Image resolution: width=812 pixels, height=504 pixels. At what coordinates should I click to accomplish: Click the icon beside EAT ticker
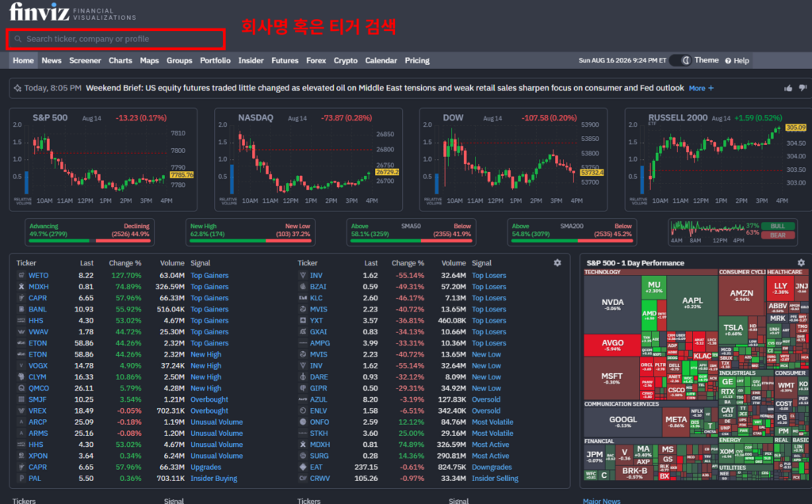[x=303, y=467]
